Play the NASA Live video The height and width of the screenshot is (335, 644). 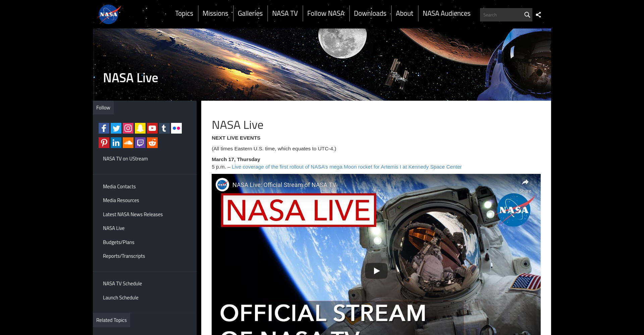[x=376, y=271]
